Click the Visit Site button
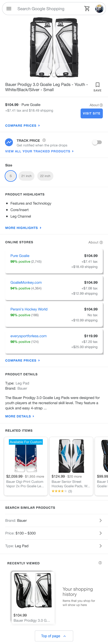The height and width of the screenshot is (644, 108). pos(91,114)
